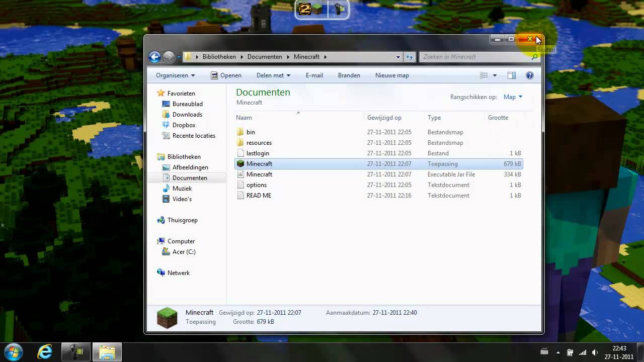Click E-mail in the toolbar

click(314, 75)
